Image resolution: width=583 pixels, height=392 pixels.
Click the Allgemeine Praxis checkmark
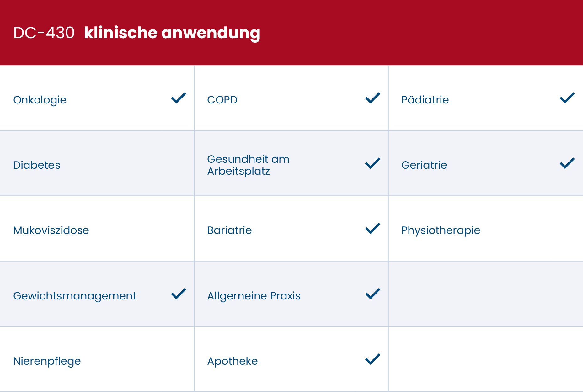(x=373, y=294)
